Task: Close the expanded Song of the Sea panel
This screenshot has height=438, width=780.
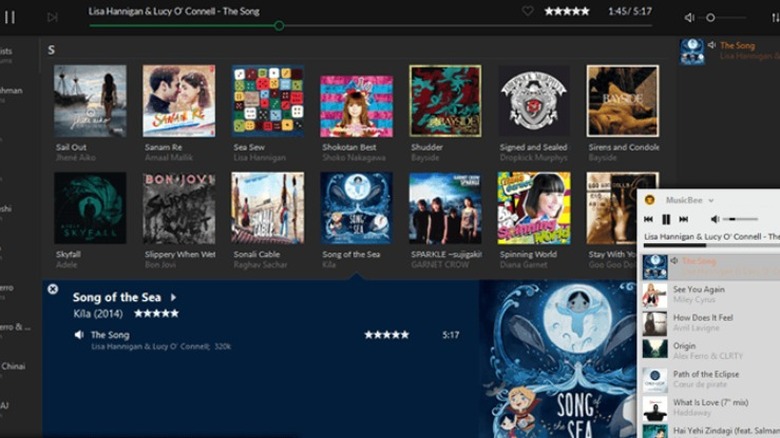Action: 53,289
